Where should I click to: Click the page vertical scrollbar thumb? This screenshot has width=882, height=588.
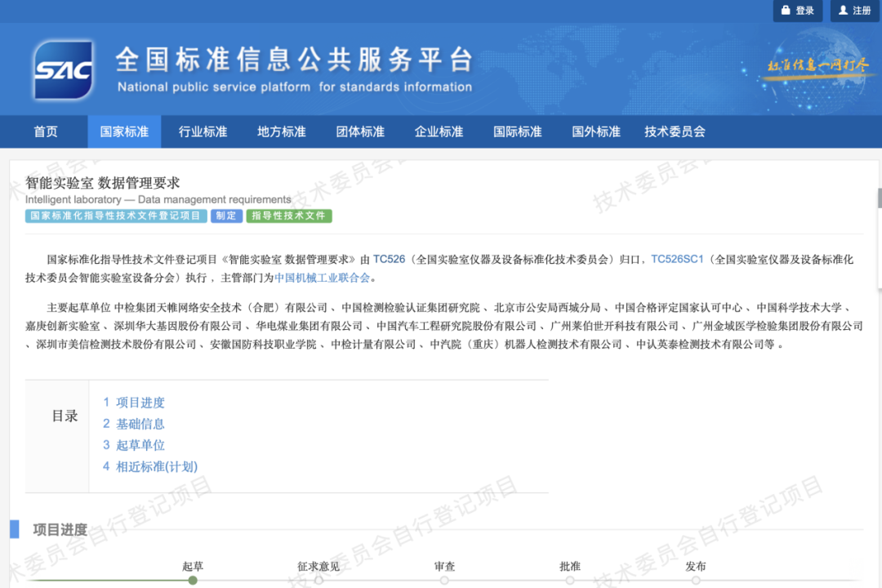pyautogui.click(x=880, y=198)
